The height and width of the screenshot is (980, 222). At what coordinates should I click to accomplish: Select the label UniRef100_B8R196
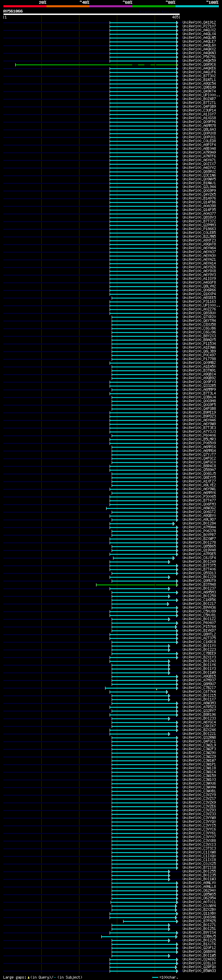point(199,715)
